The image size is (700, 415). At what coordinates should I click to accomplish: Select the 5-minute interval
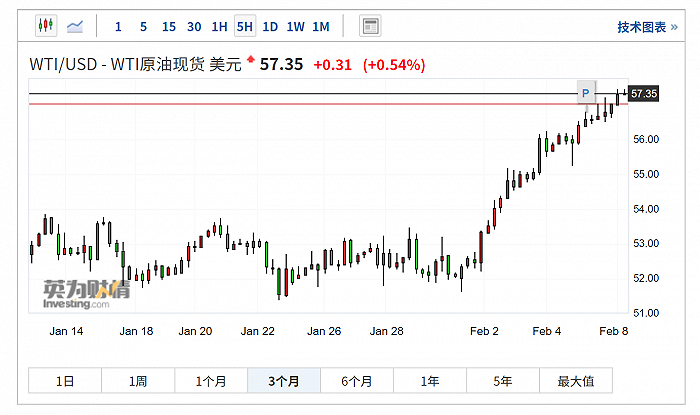coord(143,27)
